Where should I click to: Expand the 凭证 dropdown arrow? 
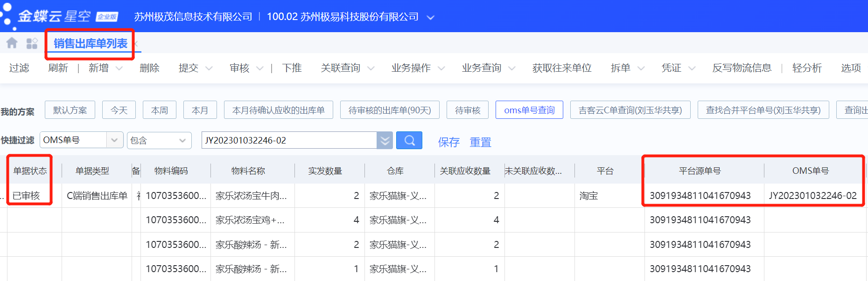(692, 69)
